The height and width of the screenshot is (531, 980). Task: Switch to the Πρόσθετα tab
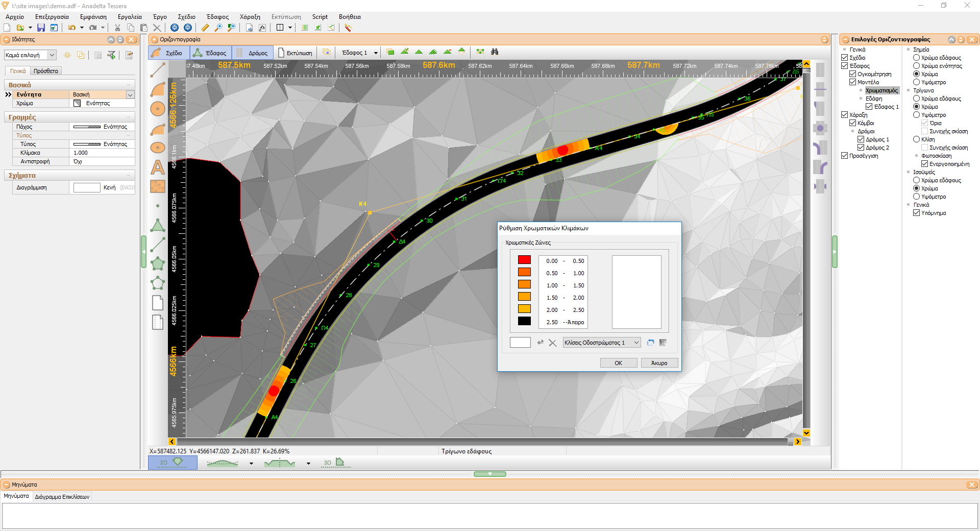[45, 71]
